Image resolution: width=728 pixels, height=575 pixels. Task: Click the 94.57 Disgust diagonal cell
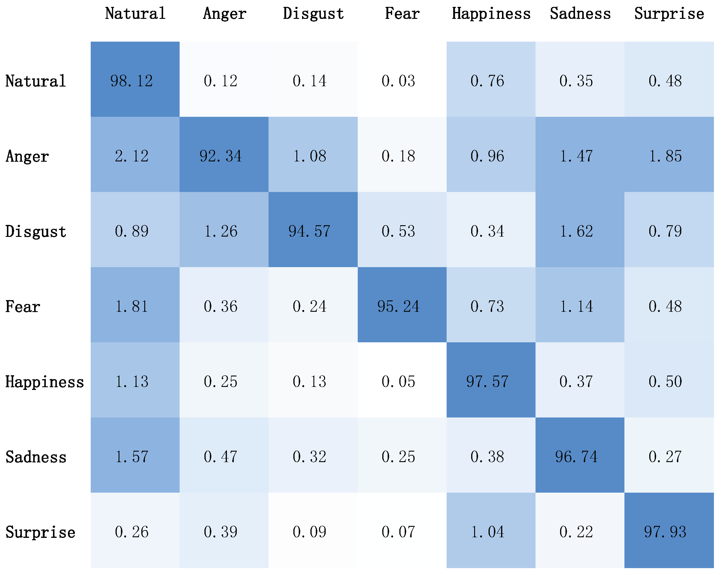[313, 230]
